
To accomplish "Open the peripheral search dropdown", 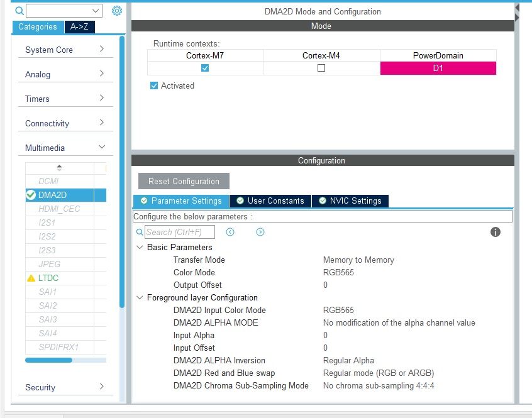I will [x=96, y=11].
